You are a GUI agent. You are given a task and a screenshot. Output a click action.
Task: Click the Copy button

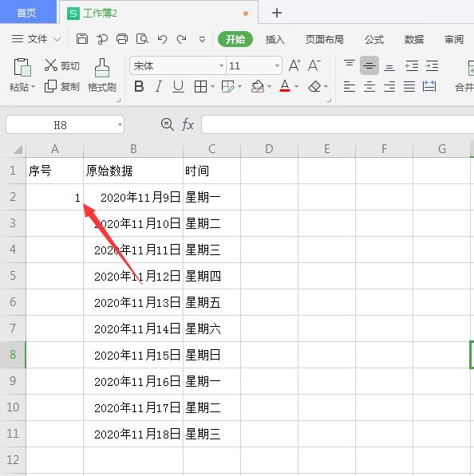point(62,87)
